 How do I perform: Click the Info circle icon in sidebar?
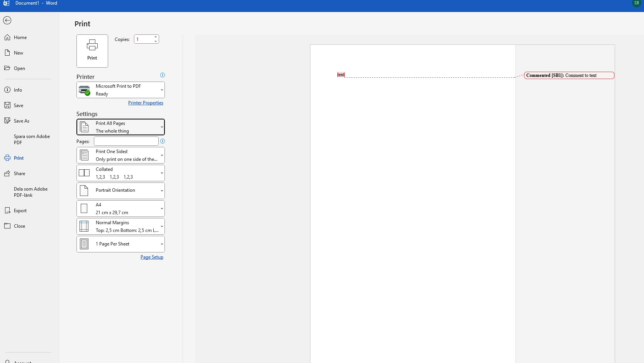click(7, 90)
